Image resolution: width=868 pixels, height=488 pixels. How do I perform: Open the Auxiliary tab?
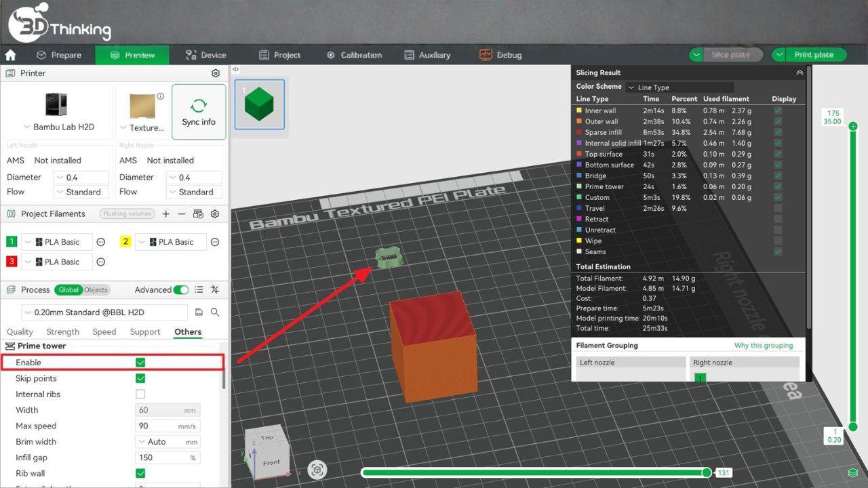point(427,55)
